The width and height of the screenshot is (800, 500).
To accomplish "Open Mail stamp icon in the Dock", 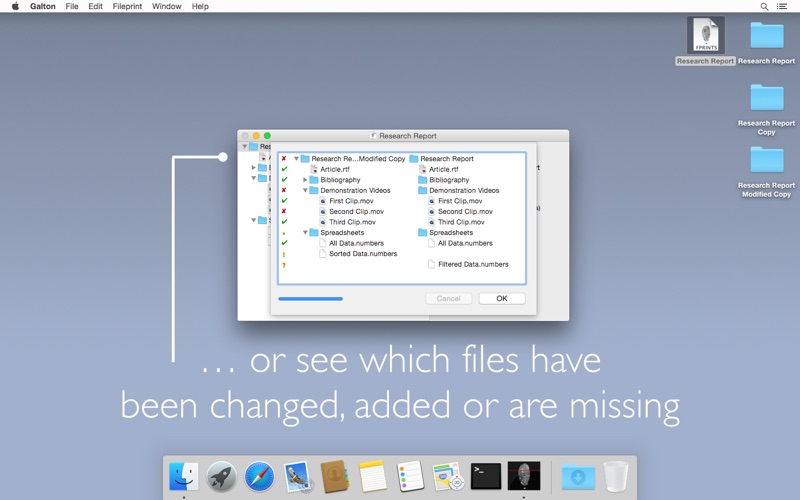I will pos(297,476).
